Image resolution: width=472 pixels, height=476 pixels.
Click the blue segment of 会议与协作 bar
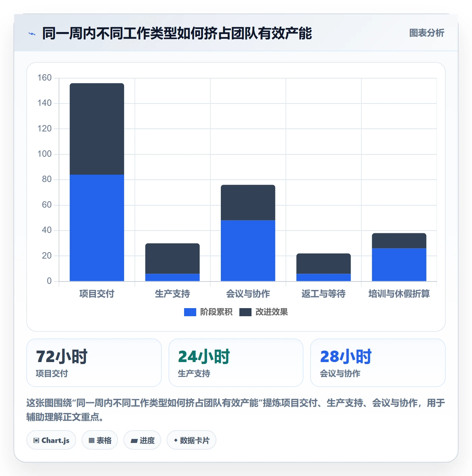(248, 251)
